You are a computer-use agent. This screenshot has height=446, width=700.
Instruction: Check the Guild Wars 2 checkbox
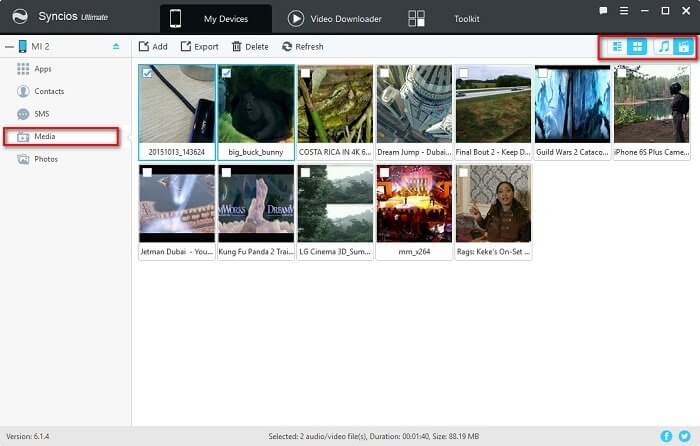pos(543,73)
